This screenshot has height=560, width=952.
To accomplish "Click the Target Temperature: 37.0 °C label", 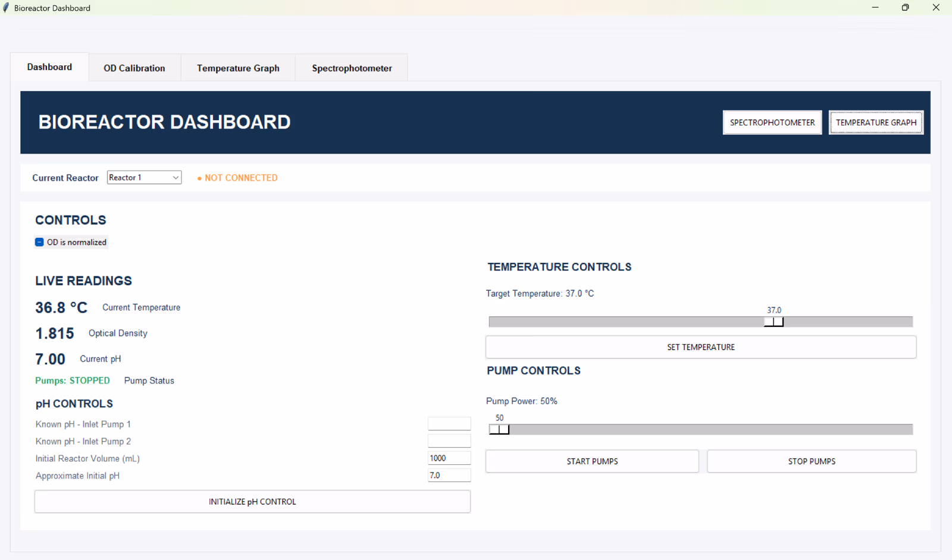I will click(x=540, y=294).
